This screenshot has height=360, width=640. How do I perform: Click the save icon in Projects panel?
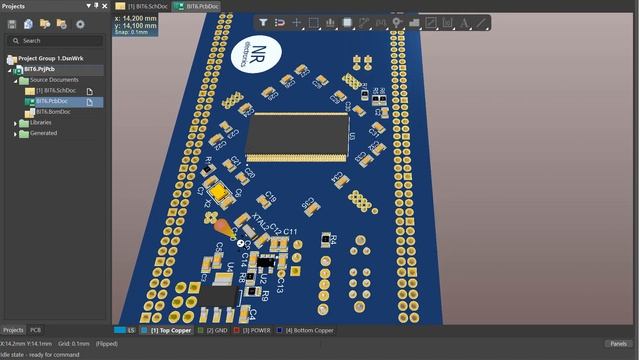(12, 24)
